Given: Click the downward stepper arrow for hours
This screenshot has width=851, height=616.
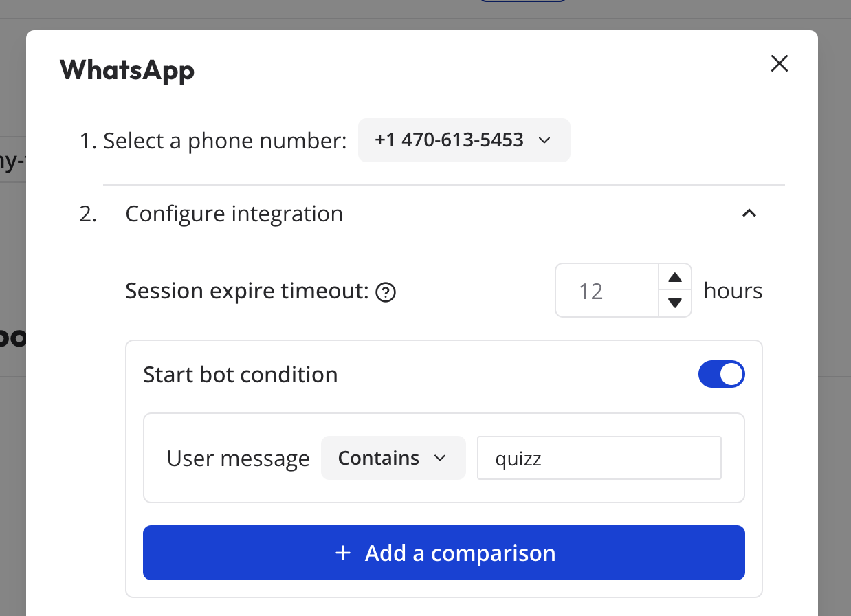Looking at the screenshot, I should pos(675,303).
